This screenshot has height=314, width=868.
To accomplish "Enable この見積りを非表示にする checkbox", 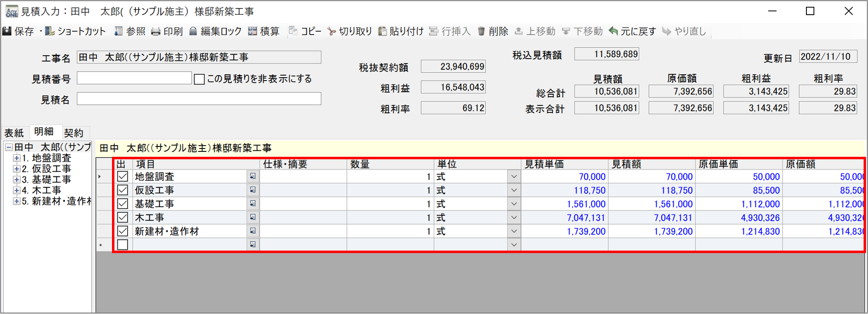I will (200, 79).
